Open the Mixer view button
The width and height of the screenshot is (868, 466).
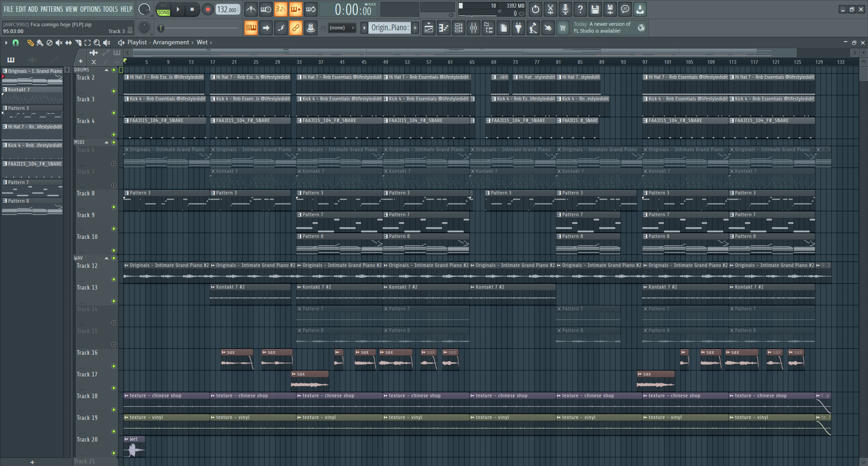[474, 28]
